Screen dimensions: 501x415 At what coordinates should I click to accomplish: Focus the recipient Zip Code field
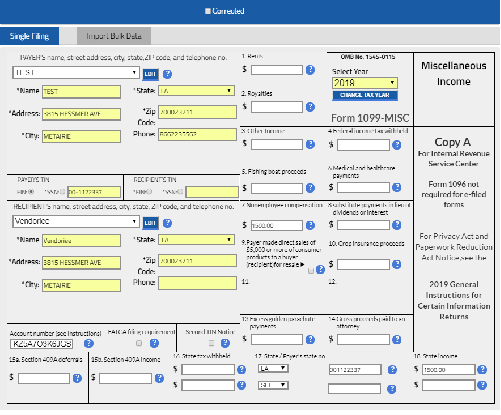pyautogui.click(x=197, y=261)
